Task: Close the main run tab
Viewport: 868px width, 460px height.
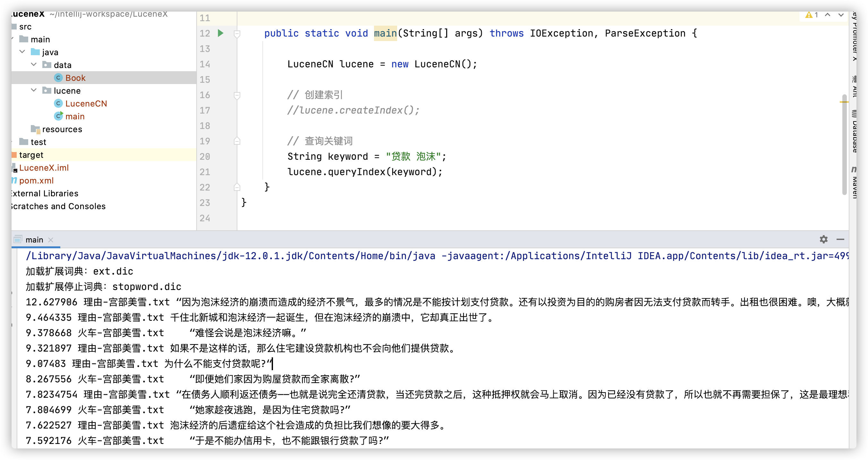Action: 51,240
